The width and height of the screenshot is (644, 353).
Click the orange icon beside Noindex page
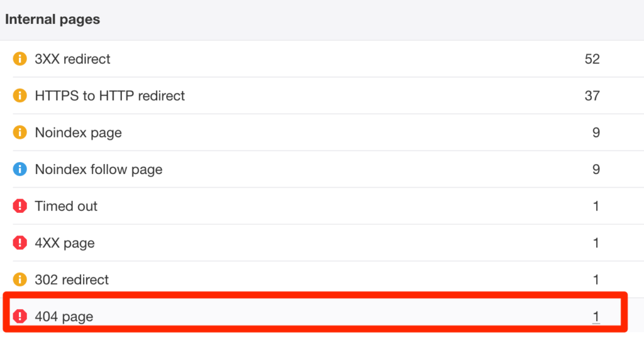click(x=19, y=133)
